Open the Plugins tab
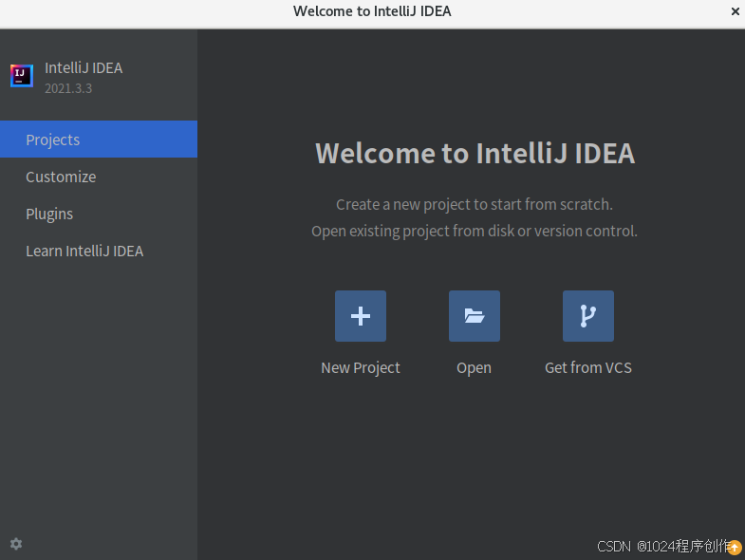Screen dimensions: 745x560 coord(99,214)
